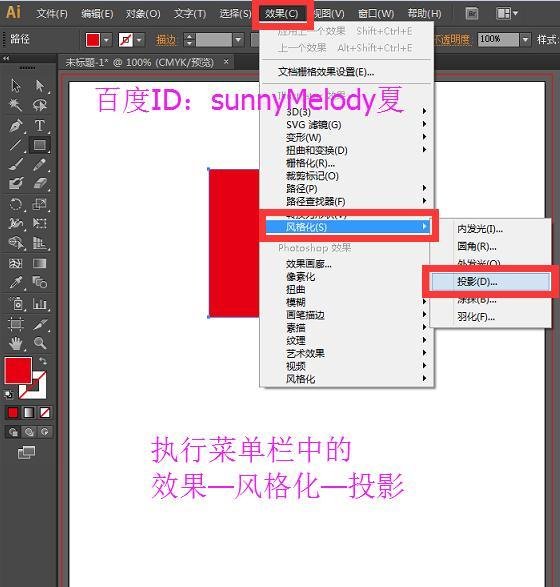Select the Scale tool

[39, 204]
